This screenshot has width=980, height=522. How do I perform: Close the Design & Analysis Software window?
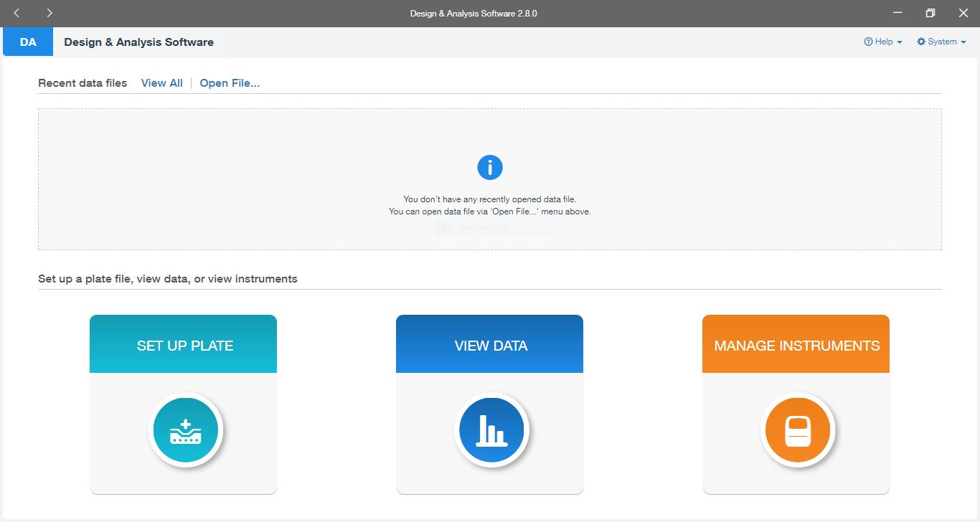(x=963, y=13)
